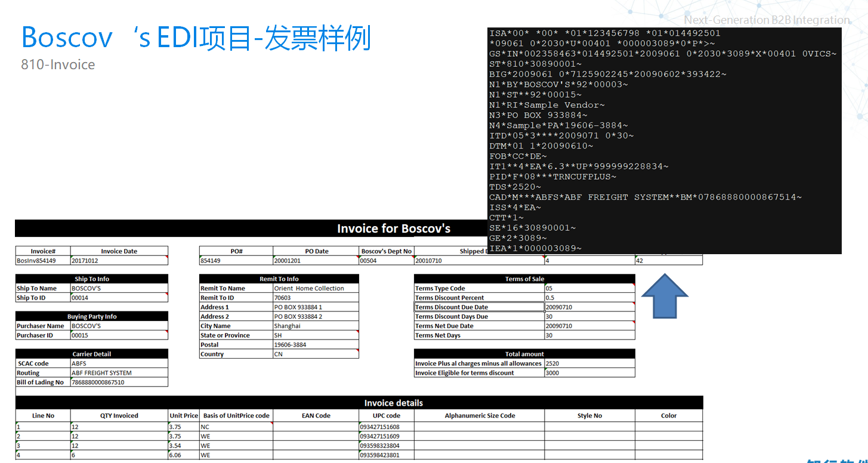Select the EDI line "ISS*4*EA~"

click(515, 207)
